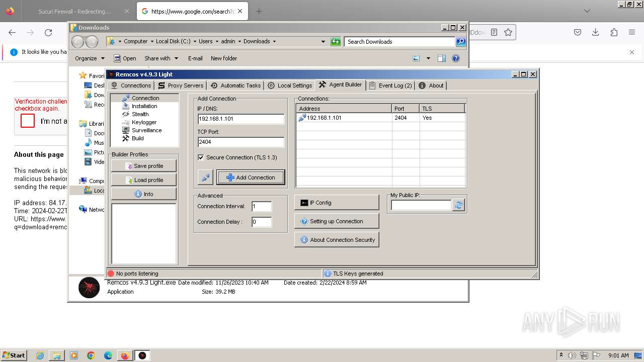Click the Add Connection button
The image size is (644, 362).
(x=251, y=177)
